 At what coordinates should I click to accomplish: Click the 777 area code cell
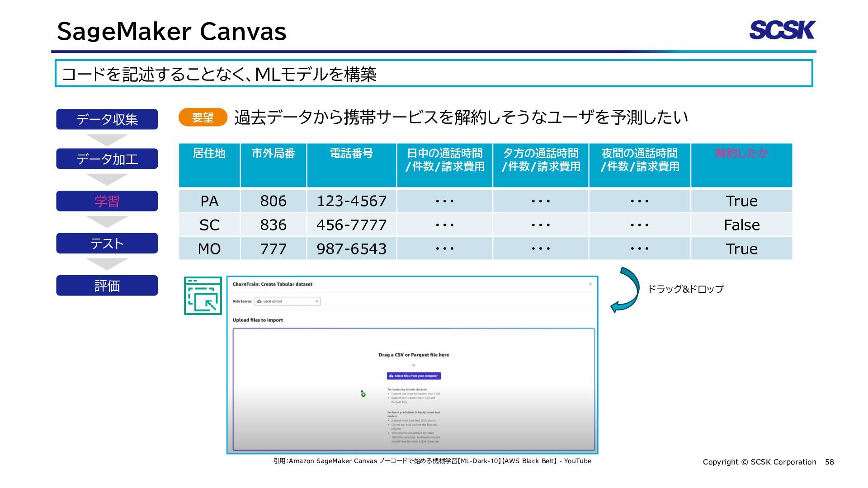pyautogui.click(x=274, y=249)
